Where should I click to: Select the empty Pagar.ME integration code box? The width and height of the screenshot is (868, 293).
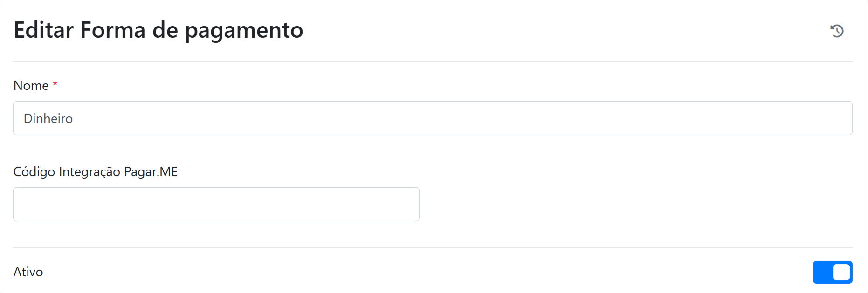coord(216,204)
